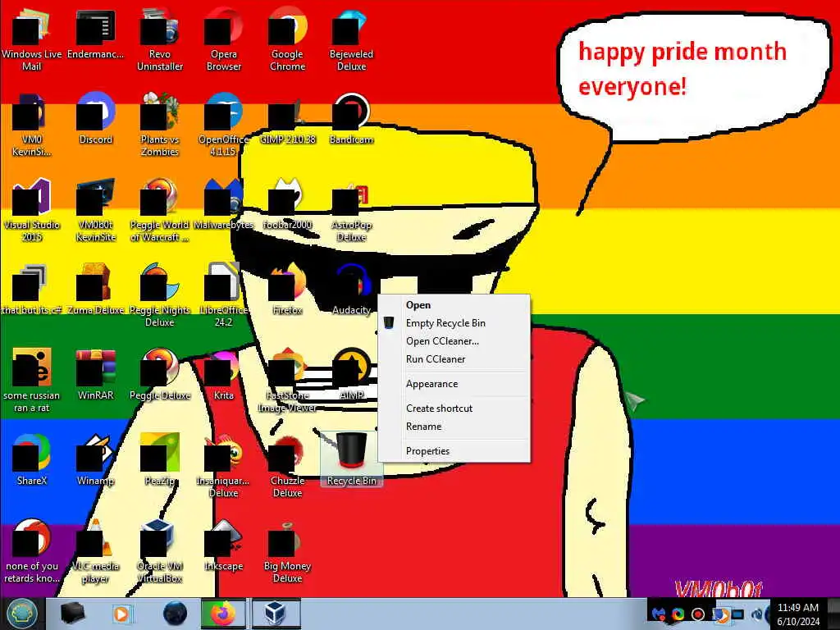Select the FastStone Image Viewer icon
This screenshot has width=840, height=630.
[x=288, y=380]
